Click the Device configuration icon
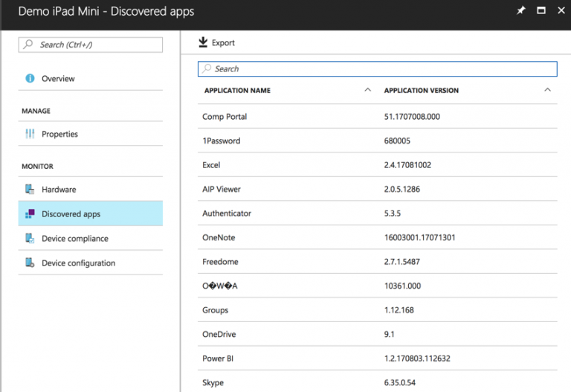Viewport: 571px width, 392px height. click(30, 263)
